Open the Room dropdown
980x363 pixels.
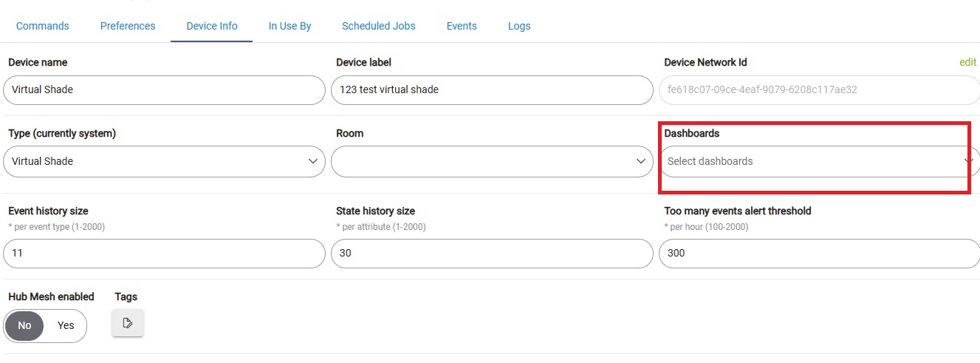click(x=492, y=161)
